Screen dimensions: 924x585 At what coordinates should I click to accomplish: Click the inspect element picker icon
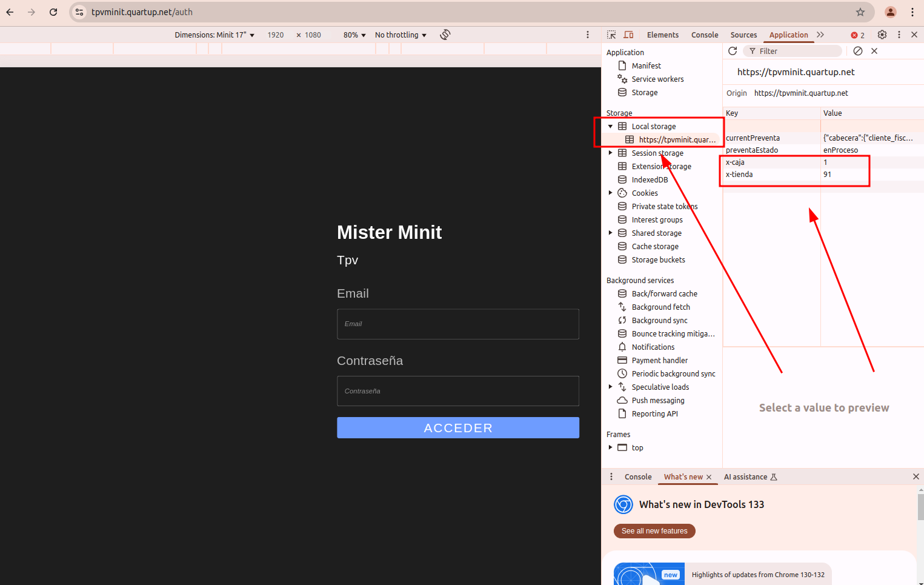click(x=611, y=35)
